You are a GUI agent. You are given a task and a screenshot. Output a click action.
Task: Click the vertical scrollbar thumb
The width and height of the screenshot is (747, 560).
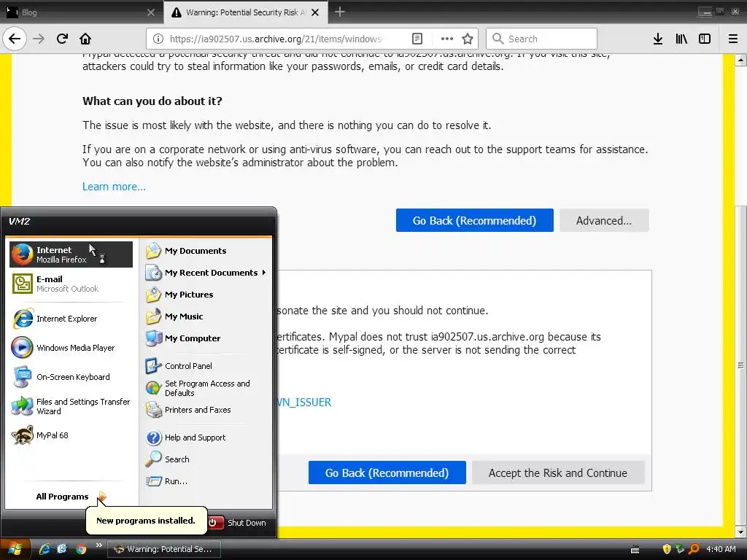pos(741,366)
